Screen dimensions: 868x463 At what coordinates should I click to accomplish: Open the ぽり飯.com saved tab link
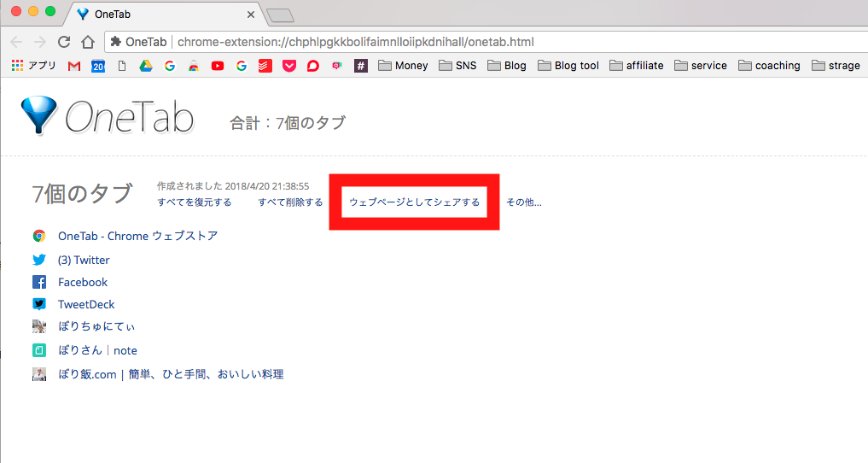point(171,374)
